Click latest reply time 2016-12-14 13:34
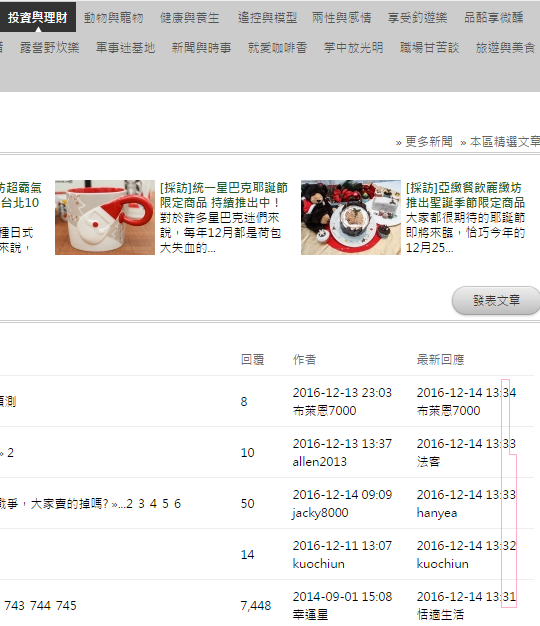This screenshot has height=626, width=540. (x=466, y=392)
